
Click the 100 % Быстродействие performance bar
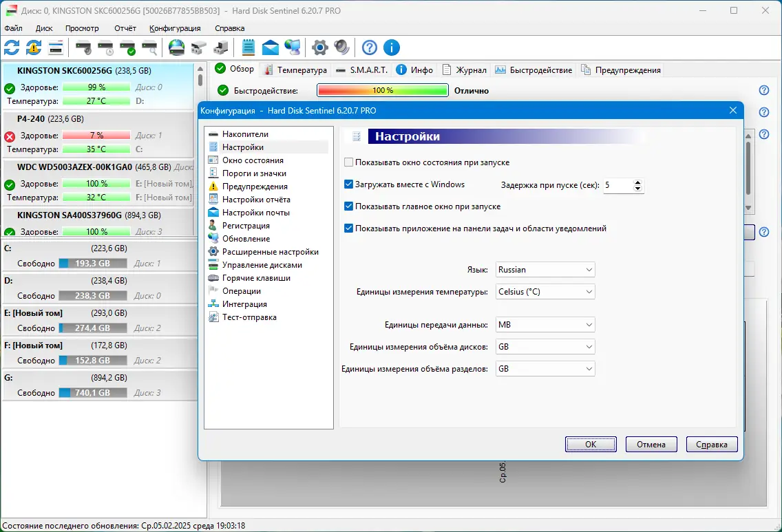[383, 90]
